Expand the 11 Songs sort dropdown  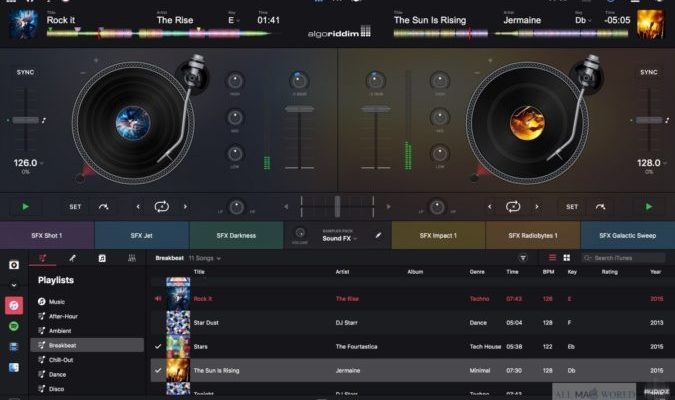tap(205, 258)
